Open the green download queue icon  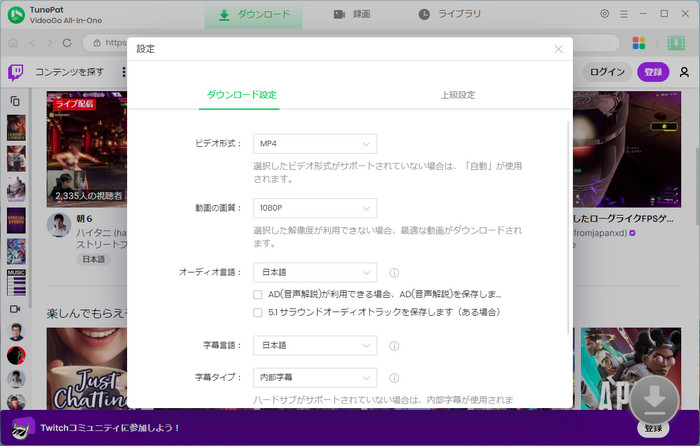pos(676,43)
